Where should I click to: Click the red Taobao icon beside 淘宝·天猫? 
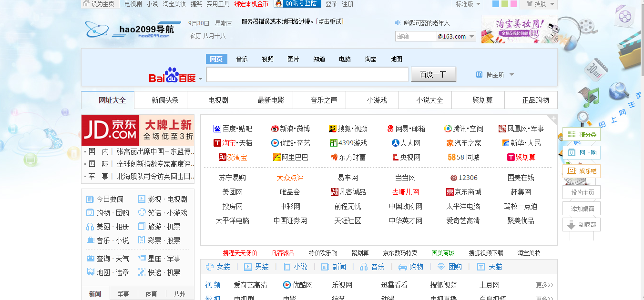point(217,143)
